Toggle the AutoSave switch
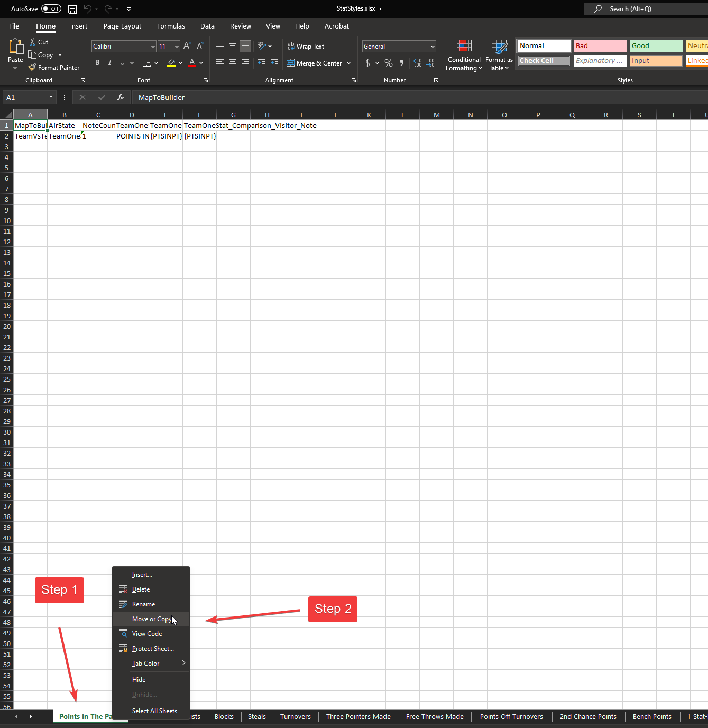The image size is (708, 728). 51,9
